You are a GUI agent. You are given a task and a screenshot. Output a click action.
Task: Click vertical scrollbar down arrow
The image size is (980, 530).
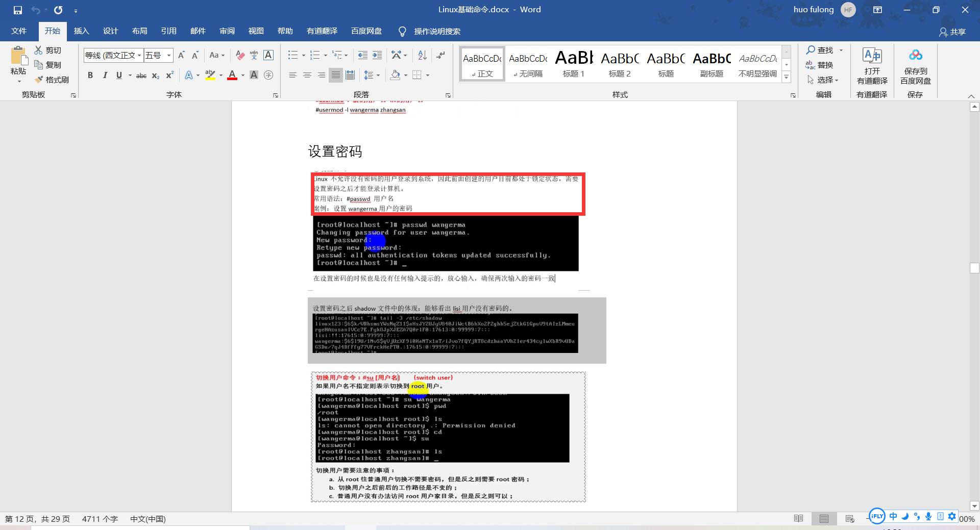(974, 506)
